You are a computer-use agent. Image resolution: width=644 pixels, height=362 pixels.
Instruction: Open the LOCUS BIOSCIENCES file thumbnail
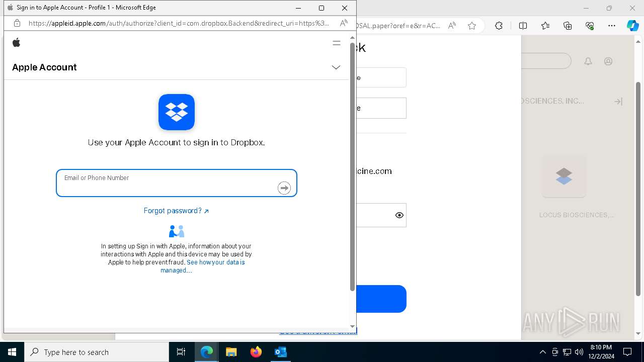coord(564,176)
